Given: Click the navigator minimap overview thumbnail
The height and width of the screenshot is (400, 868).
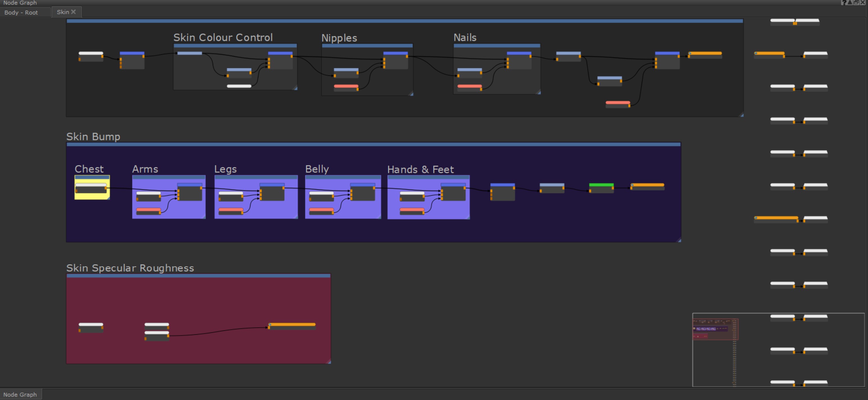Looking at the screenshot, I should click(715, 329).
